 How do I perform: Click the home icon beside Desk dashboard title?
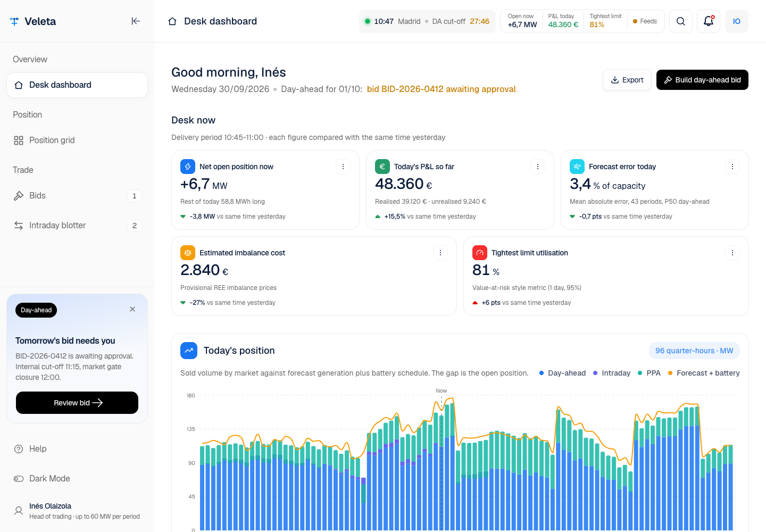tap(172, 21)
